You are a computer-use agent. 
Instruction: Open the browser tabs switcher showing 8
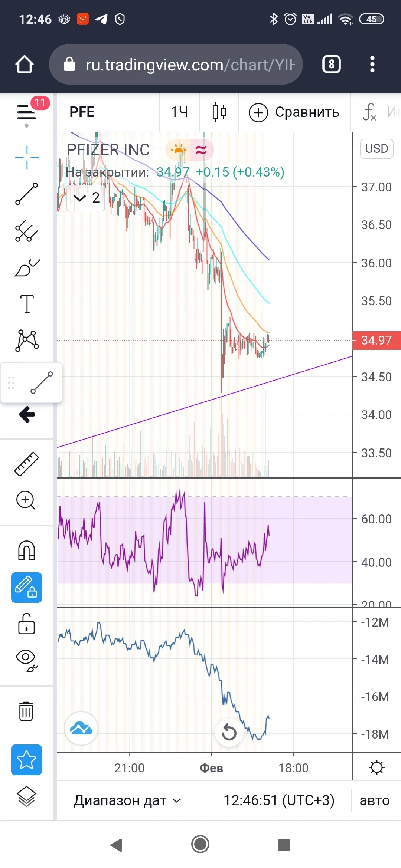tap(332, 65)
